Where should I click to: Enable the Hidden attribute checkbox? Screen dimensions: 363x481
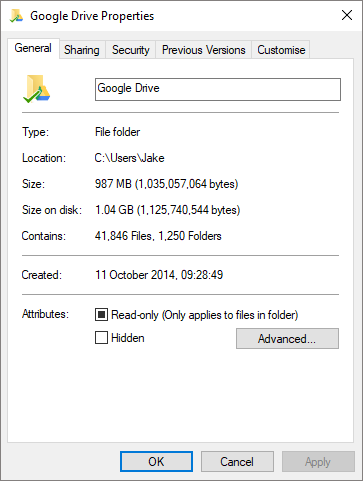click(x=101, y=337)
